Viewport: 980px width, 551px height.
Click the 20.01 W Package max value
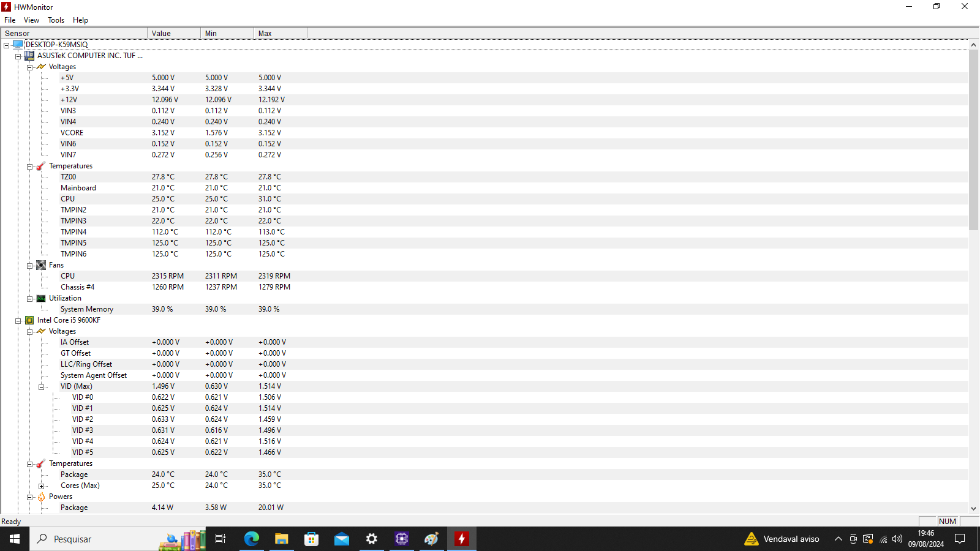click(271, 508)
